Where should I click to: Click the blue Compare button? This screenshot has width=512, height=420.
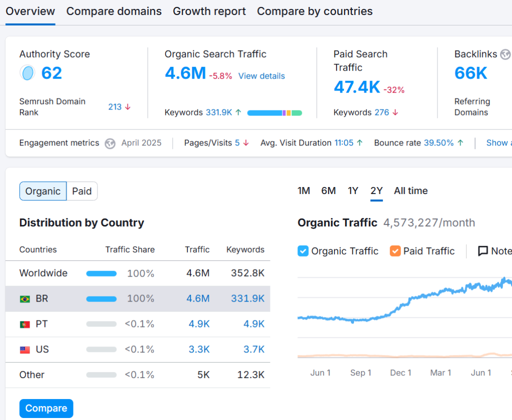click(x=46, y=408)
